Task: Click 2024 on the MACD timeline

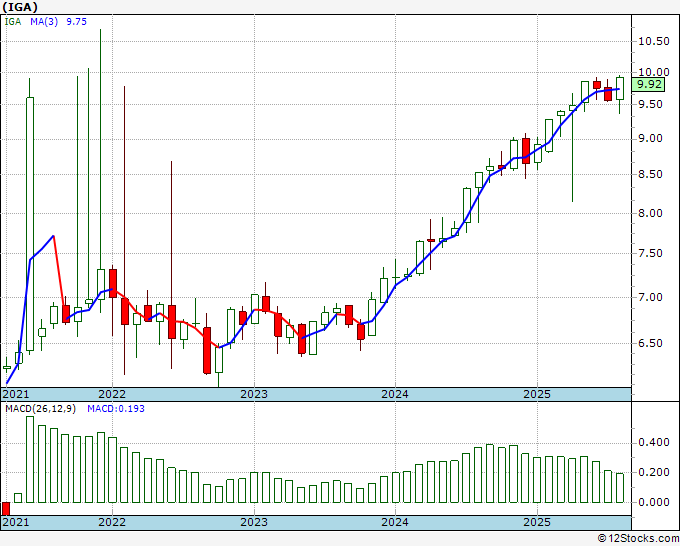Action: [395, 522]
